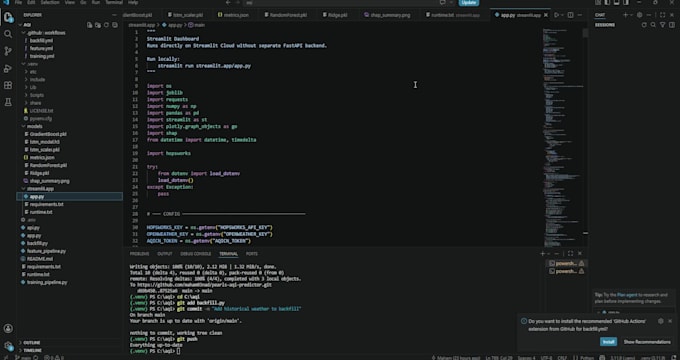The height and width of the screenshot is (360, 680).
Task: Refresh the chat Sessions list
Action: pyautogui.click(x=644, y=25)
